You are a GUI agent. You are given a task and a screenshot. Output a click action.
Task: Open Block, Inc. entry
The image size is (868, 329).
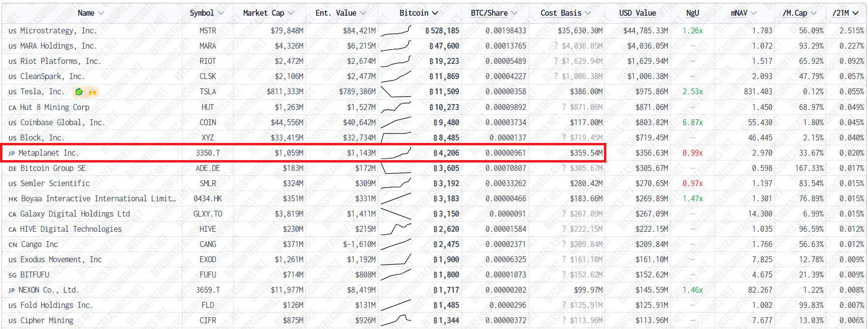42,137
